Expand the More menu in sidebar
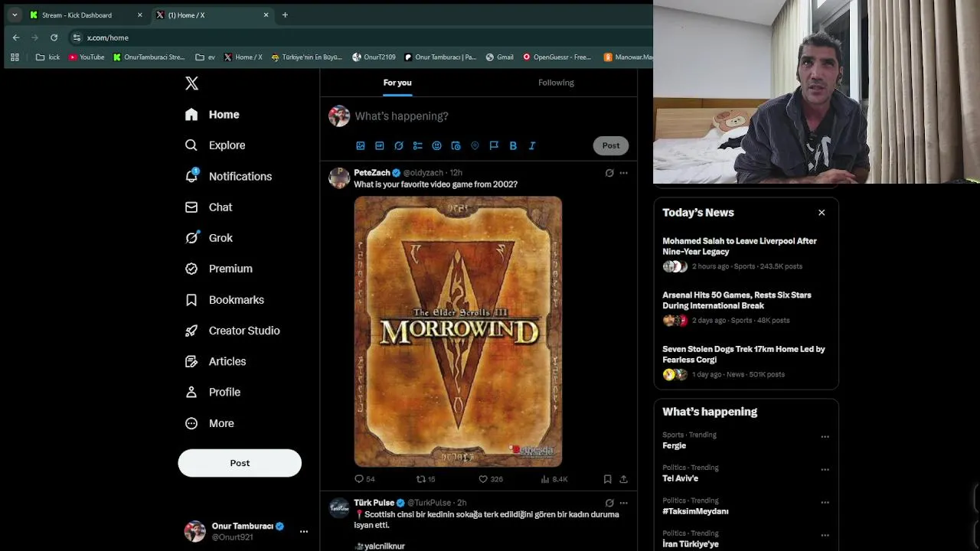Screen dimensions: 980x551 coord(209,423)
